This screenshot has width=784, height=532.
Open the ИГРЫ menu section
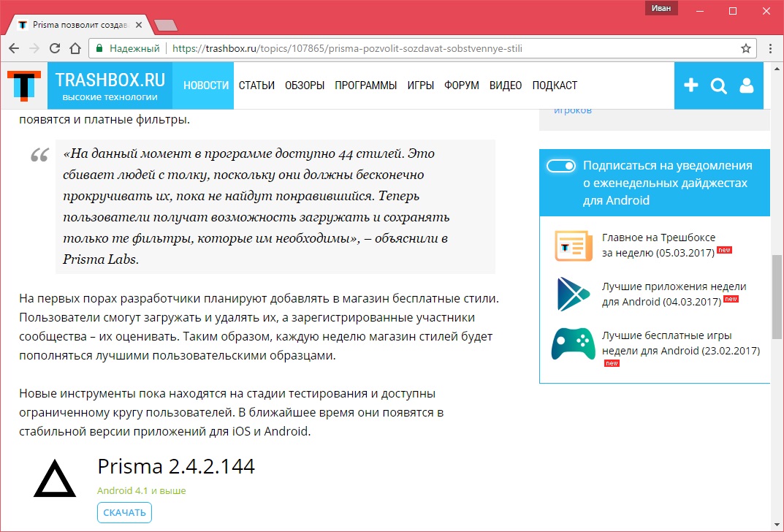click(421, 85)
